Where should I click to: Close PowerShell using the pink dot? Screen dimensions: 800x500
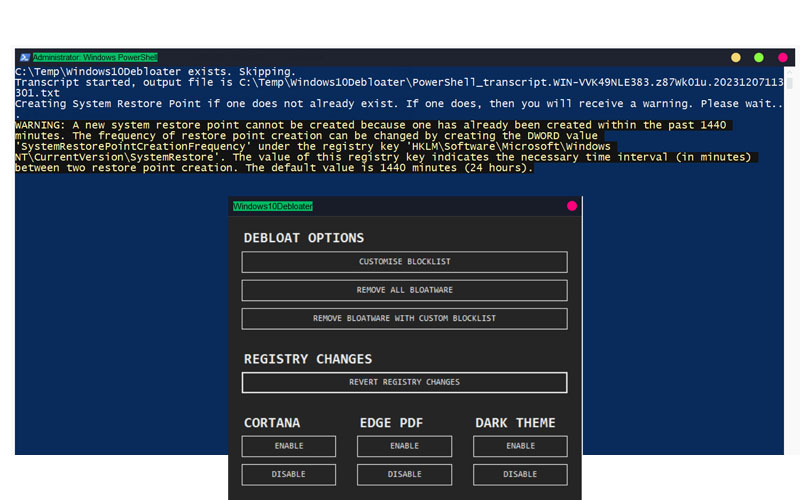pyautogui.click(x=783, y=58)
